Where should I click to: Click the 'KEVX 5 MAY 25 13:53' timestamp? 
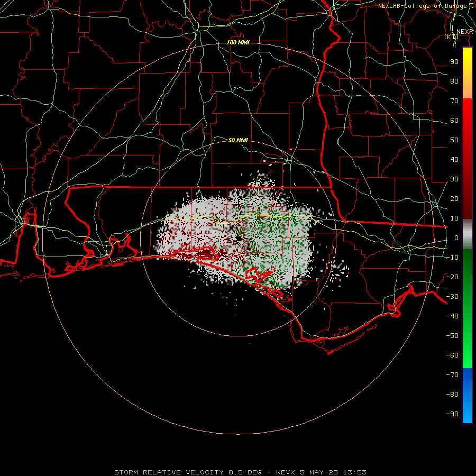coord(321,472)
